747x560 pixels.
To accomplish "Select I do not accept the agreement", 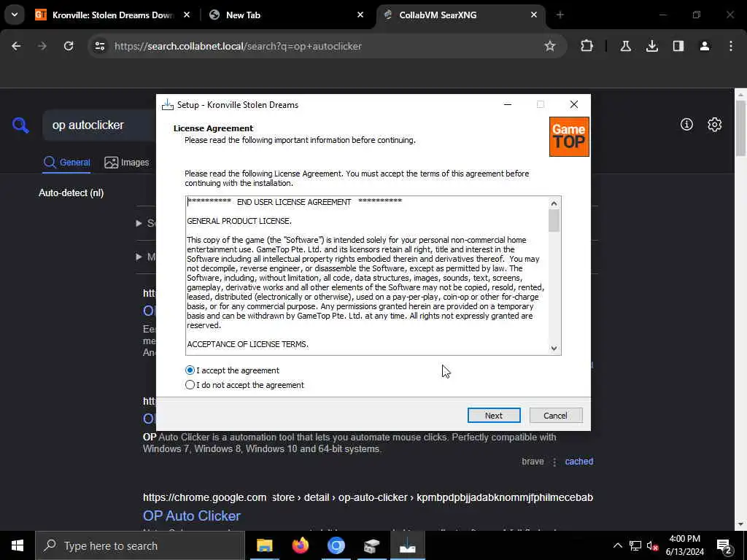I will pyautogui.click(x=244, y=385).
